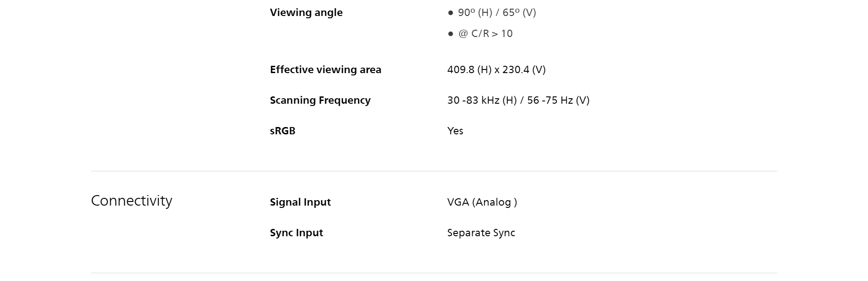868x281 pixels.
Task: Select the Sync Input label
Action: (296, 233)
